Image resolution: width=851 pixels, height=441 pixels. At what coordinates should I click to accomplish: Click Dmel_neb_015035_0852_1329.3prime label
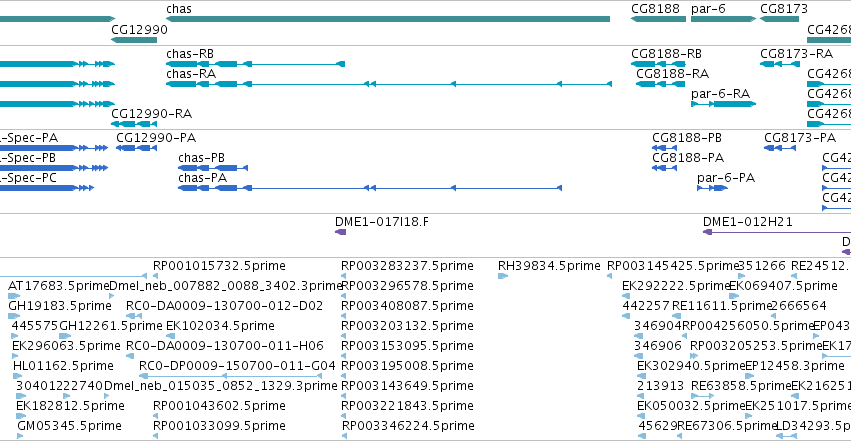point(220,386)
